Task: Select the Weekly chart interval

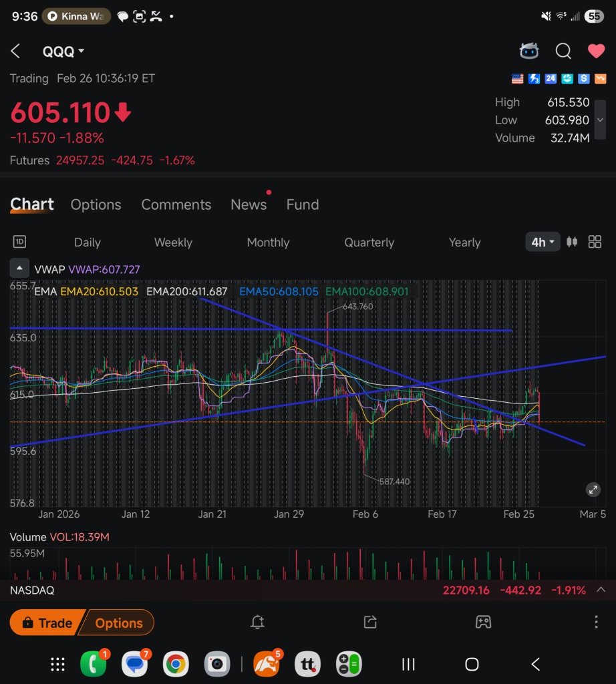Action: click(173, 242)
